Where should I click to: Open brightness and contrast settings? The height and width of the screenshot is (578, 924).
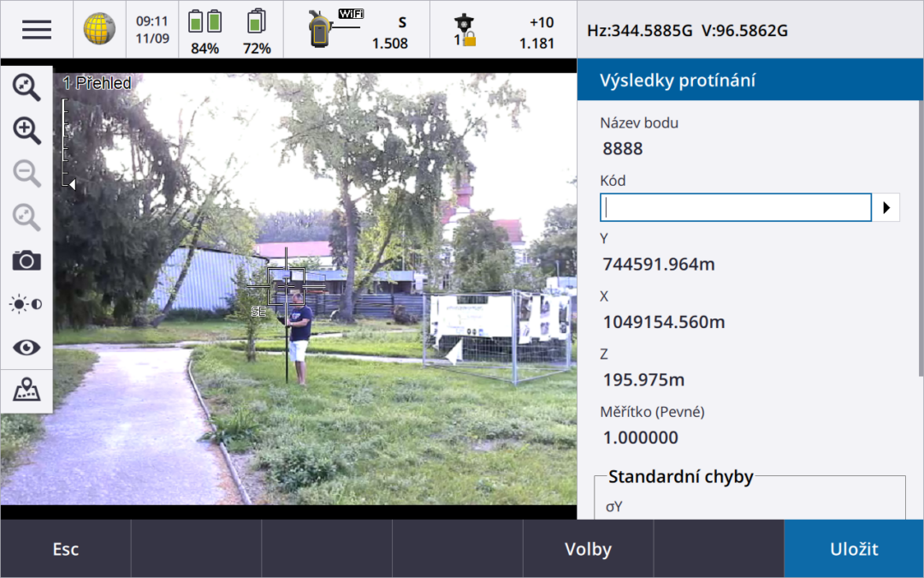27,304
